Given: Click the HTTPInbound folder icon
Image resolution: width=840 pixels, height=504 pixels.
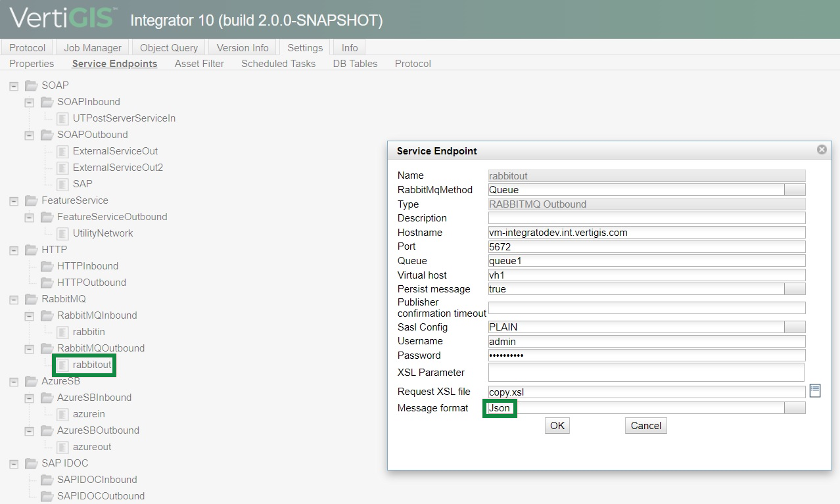Looking at the screenshot, I should [x=47, y=266].
